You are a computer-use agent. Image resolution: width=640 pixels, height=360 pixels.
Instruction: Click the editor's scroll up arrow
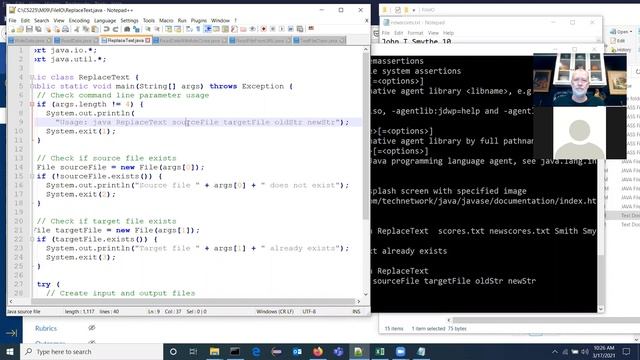tap(366, 49)
